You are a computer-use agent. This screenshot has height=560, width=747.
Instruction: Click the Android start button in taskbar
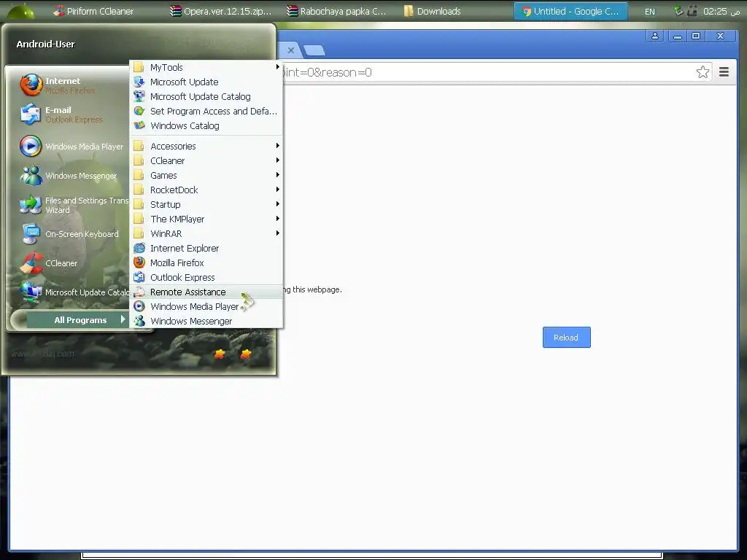(x=21, y=10)
